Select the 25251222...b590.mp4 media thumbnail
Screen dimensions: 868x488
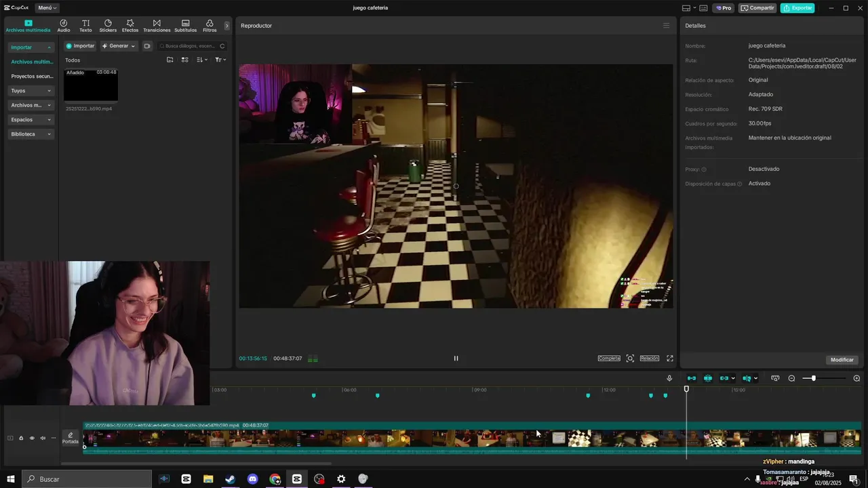[91, 85]
